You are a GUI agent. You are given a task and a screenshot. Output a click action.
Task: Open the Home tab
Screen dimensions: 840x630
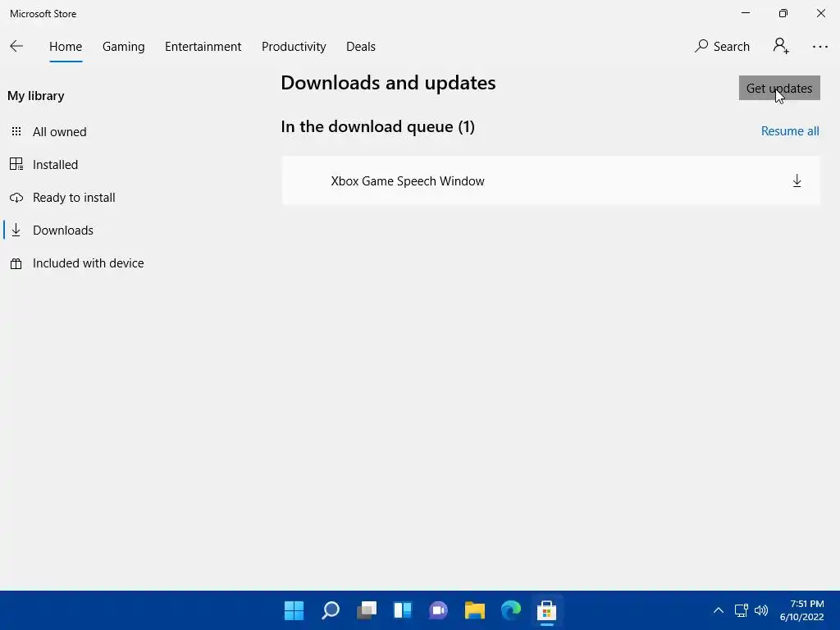click(x=66, y=47)
